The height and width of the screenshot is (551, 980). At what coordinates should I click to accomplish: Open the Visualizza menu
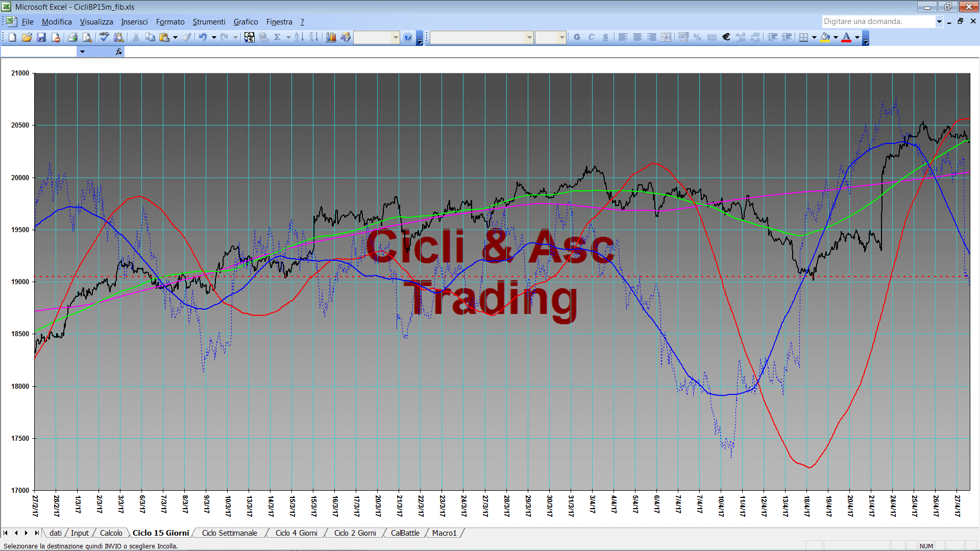(x=96, y=21)
